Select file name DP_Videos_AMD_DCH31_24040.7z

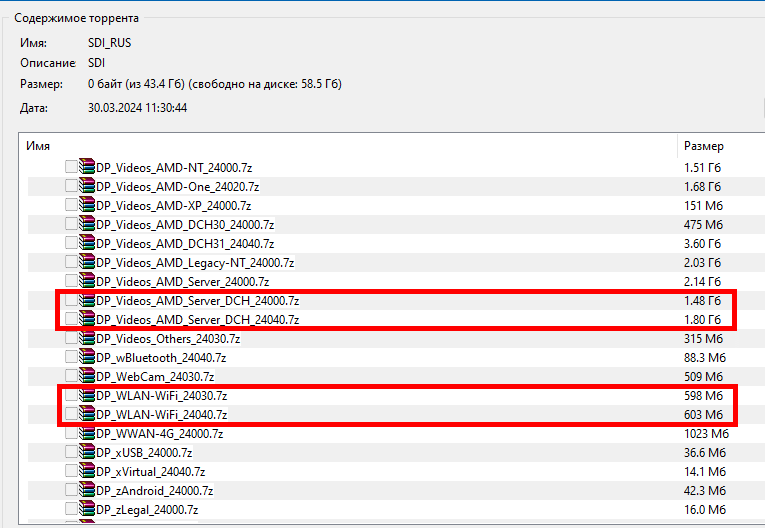[x=185, y=244]
